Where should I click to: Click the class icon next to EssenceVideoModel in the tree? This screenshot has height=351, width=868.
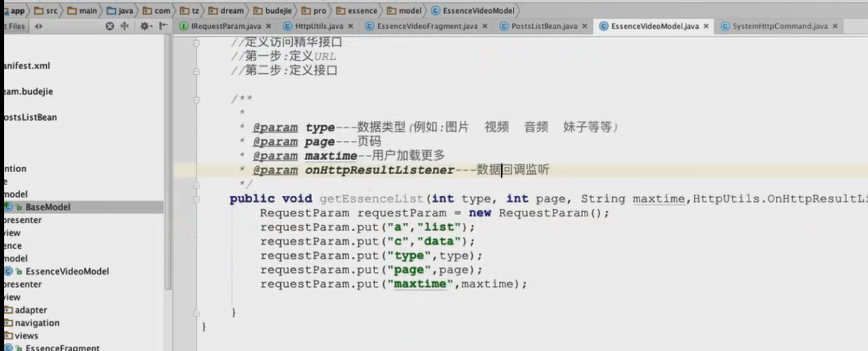[x=7, y=271]
